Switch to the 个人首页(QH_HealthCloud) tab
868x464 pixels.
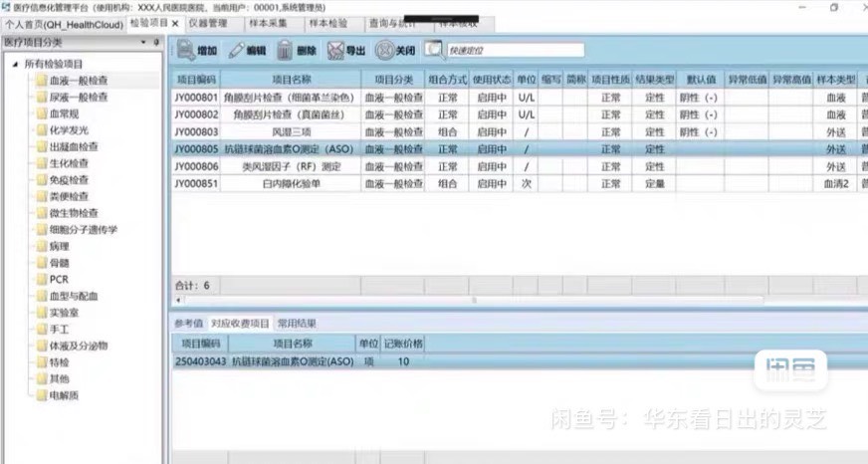click(65, 24)
